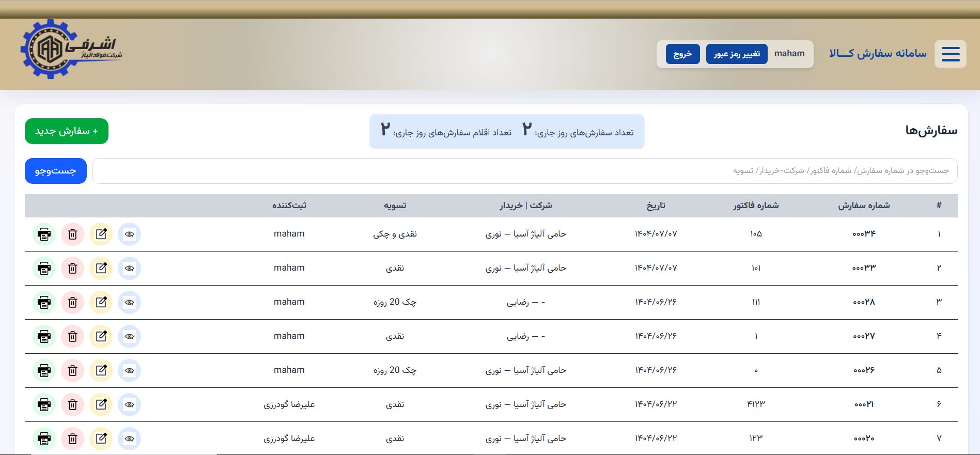This screenshot has height=455, width=980.
Task: View order 00028 details with the eye icon
Action: click(130, 302)
